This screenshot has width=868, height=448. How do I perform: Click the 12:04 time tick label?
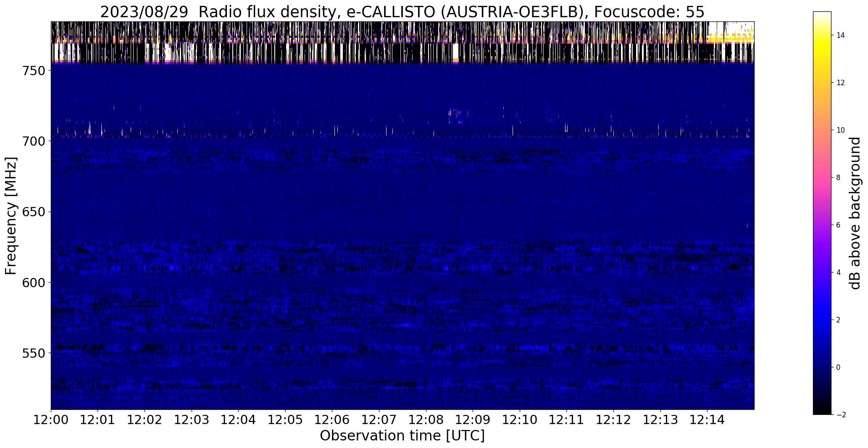click(239, 419)
